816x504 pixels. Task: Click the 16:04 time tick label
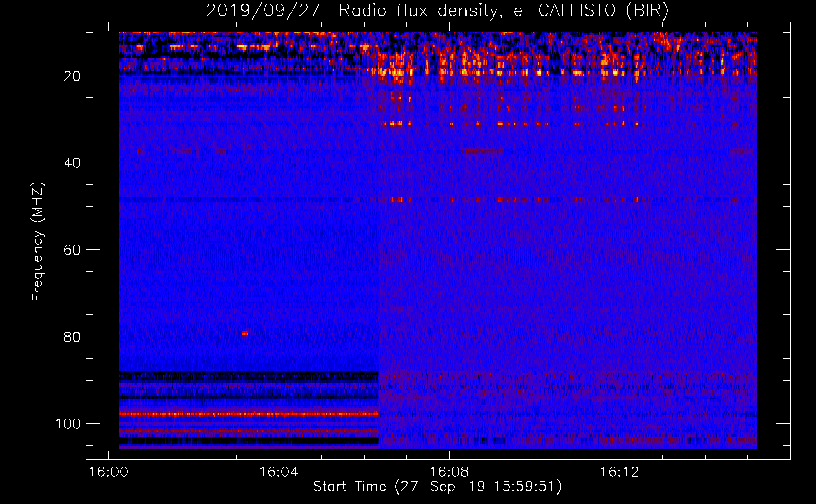[279, 472]
